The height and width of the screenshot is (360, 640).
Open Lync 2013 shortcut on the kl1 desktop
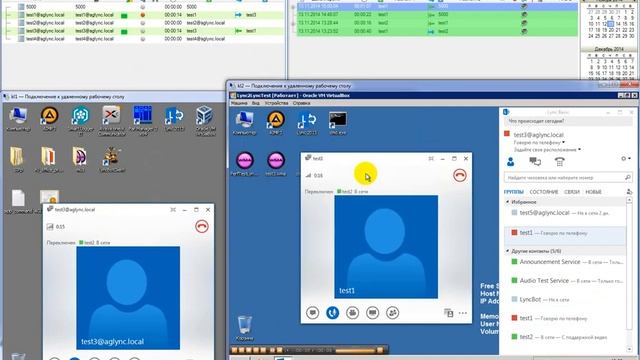click(174, 119)
